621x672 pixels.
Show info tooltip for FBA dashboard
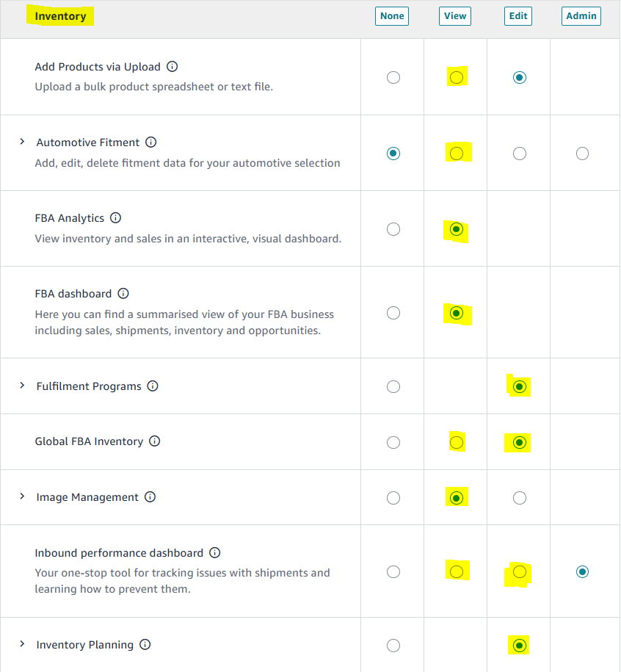[123, 294]
